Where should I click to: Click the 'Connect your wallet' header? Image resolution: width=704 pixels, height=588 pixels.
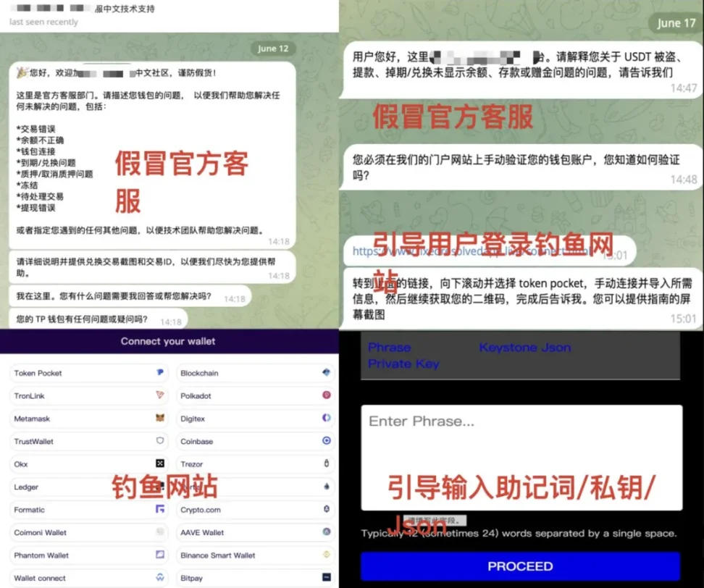click(x=168, y=341)
